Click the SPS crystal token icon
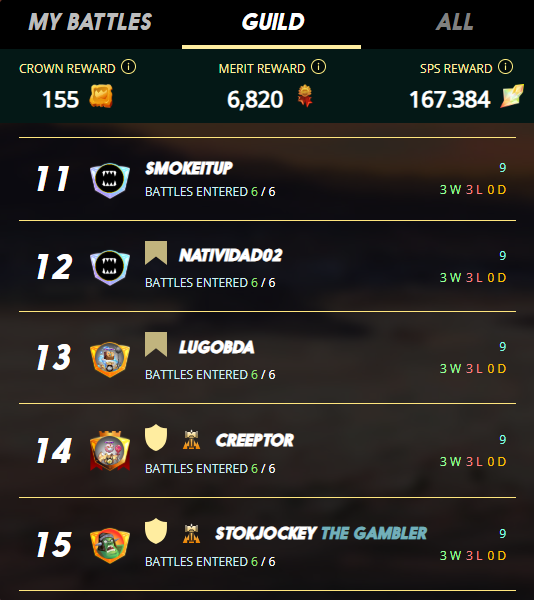 click(512, 96)
